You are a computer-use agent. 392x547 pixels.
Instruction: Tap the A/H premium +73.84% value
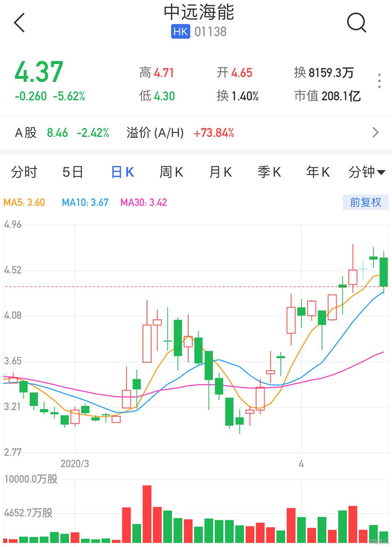pyautogui.click(x=214, y=133)
